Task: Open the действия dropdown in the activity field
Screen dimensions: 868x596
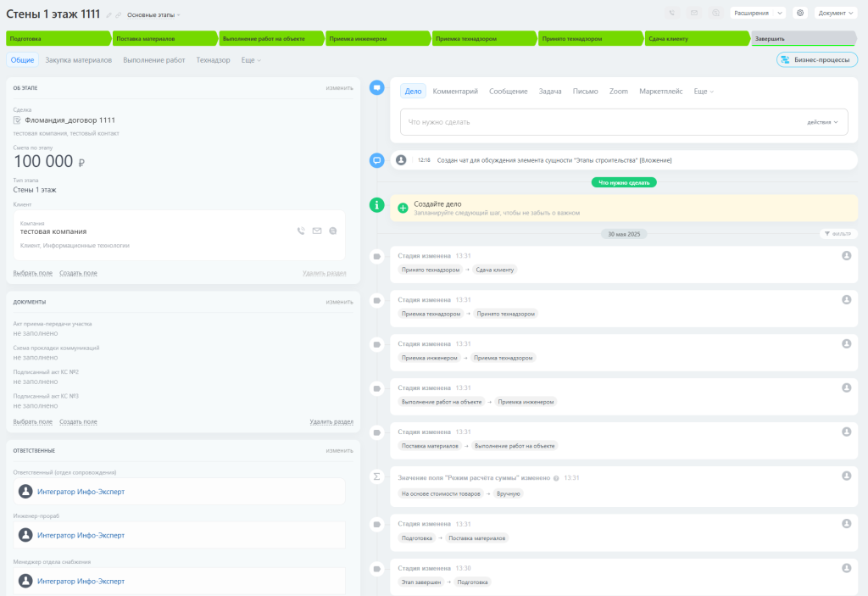Action: pyautogui.click(x=822, y=122)
